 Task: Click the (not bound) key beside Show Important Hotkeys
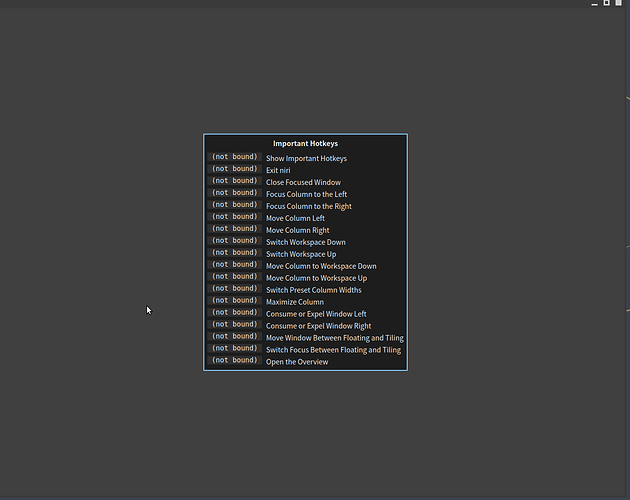235,157
